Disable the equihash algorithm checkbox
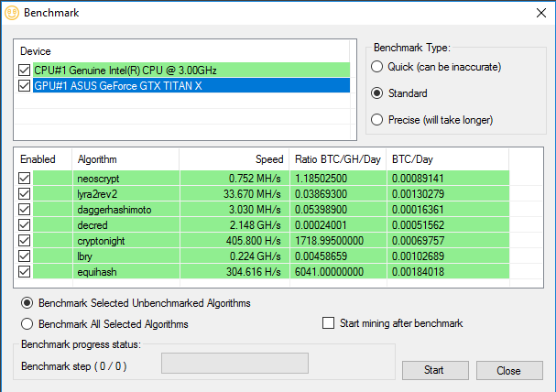 [x=24, y=272]
